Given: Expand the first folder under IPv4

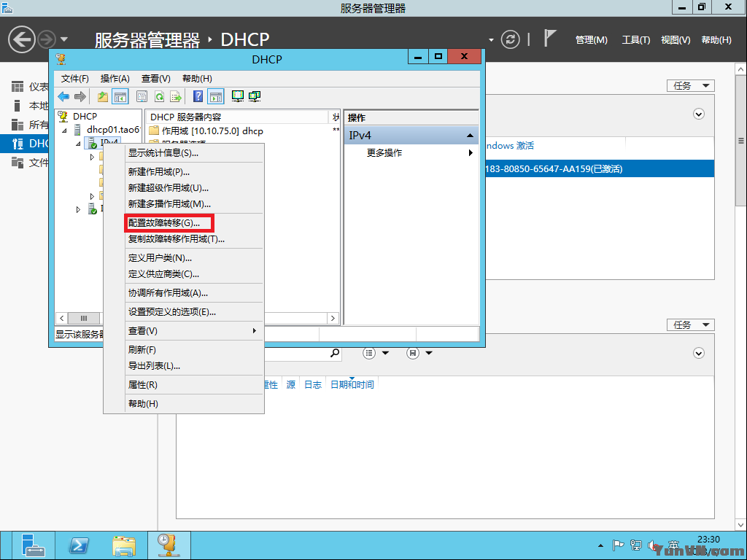Looking at the screenshot, I should click(x=92, y=157).
